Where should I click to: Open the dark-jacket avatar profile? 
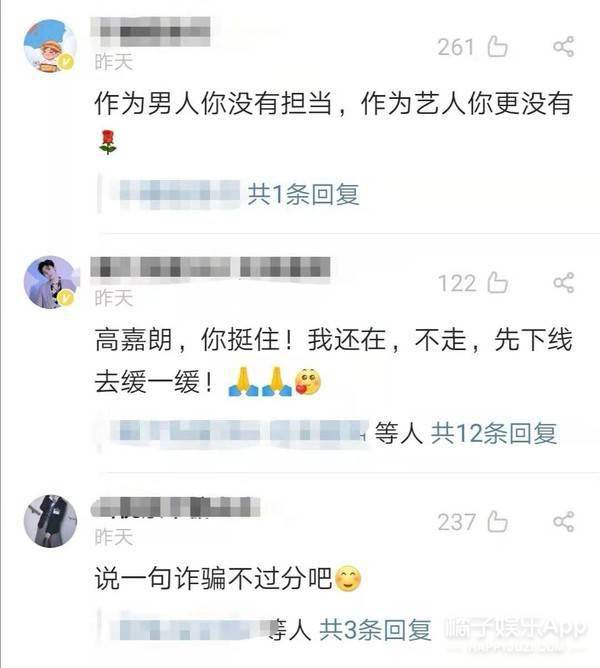click(50, 521)
